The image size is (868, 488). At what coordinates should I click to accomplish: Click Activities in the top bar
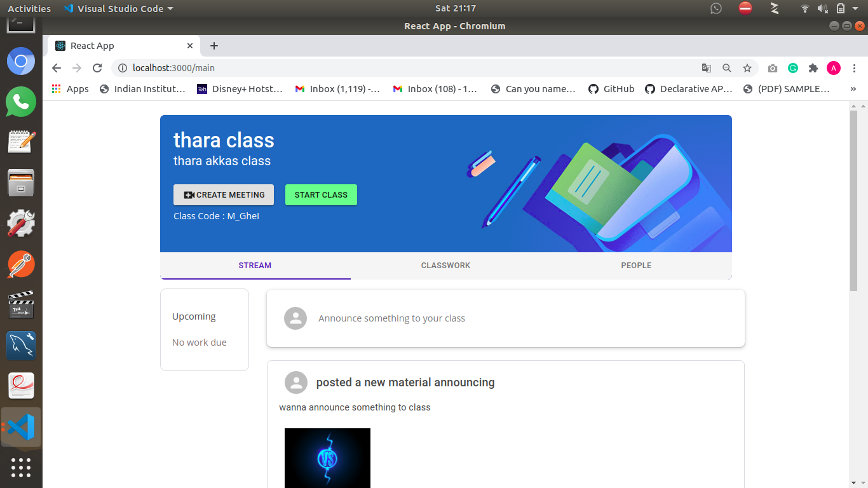(29, 8)
